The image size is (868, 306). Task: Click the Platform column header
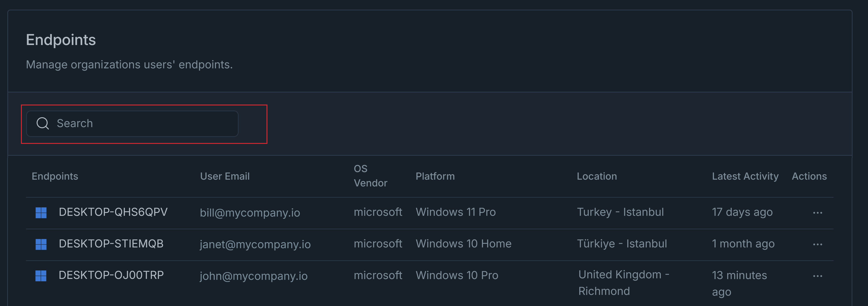click(x=435, y=176)
